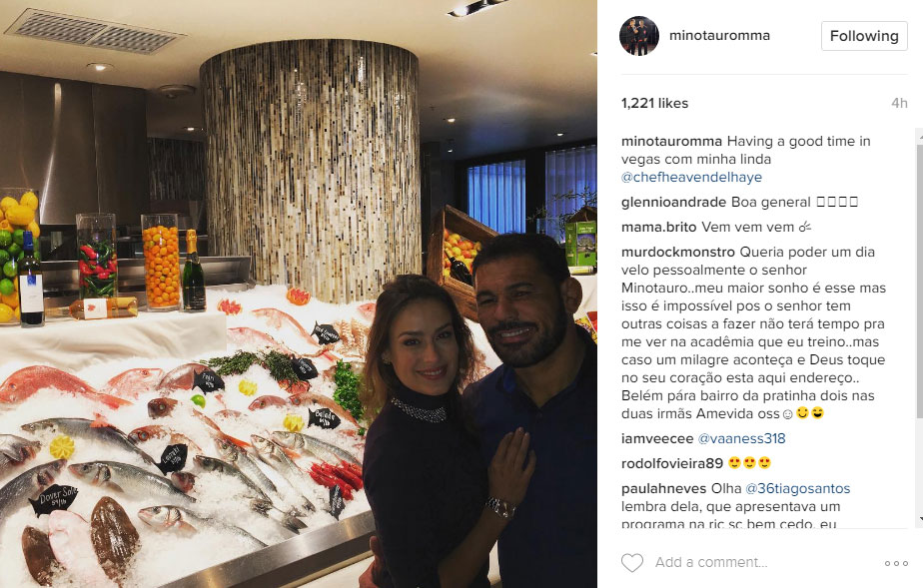This screenshot has width=923, height=588.
Task: Open minotauromma profile picture avatar
Action: (x=638, y=36)
